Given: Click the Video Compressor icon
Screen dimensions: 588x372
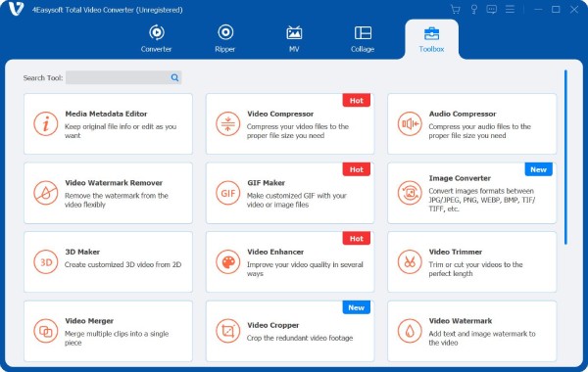Looking at the screenshot, I should tap(228, 123).
